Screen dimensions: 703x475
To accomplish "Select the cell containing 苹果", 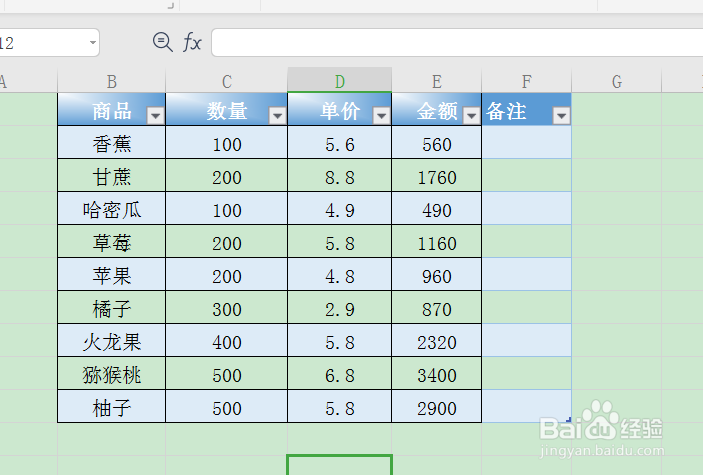I will pos(112,274).
